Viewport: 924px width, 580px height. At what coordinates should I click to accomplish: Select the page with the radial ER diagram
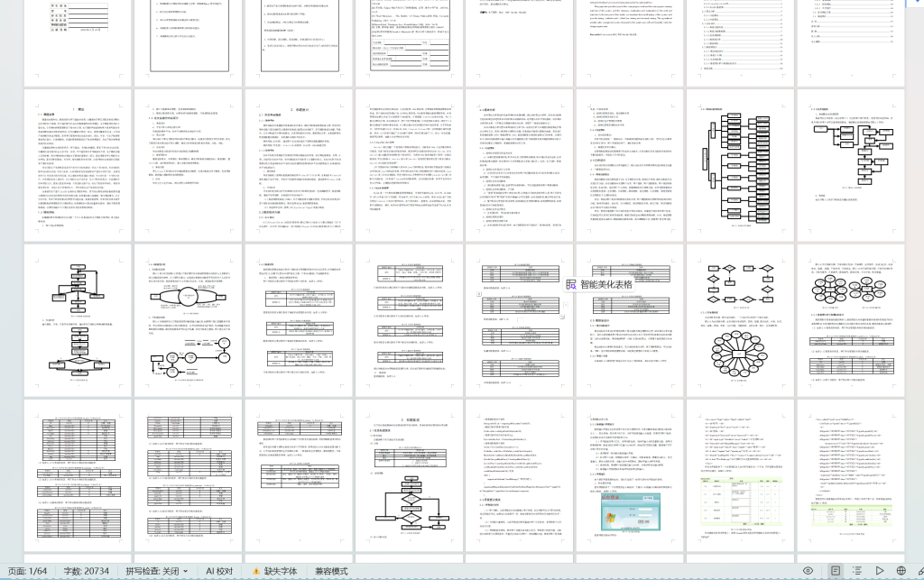741,320
